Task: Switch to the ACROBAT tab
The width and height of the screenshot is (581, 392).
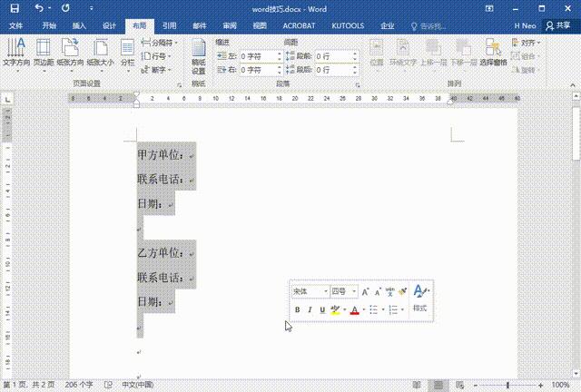Action: pyautogui.click(x=299, y=25)
